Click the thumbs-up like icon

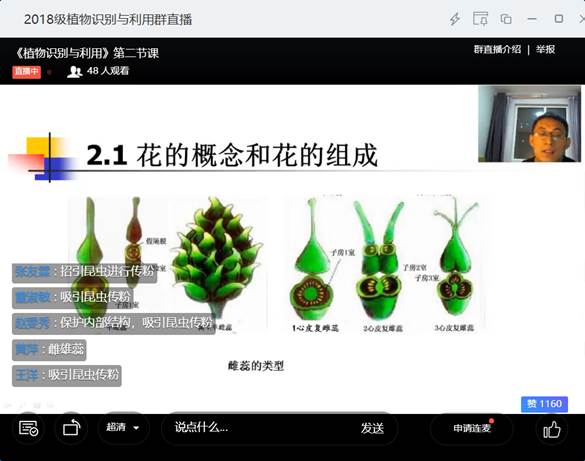coord(552,429)
